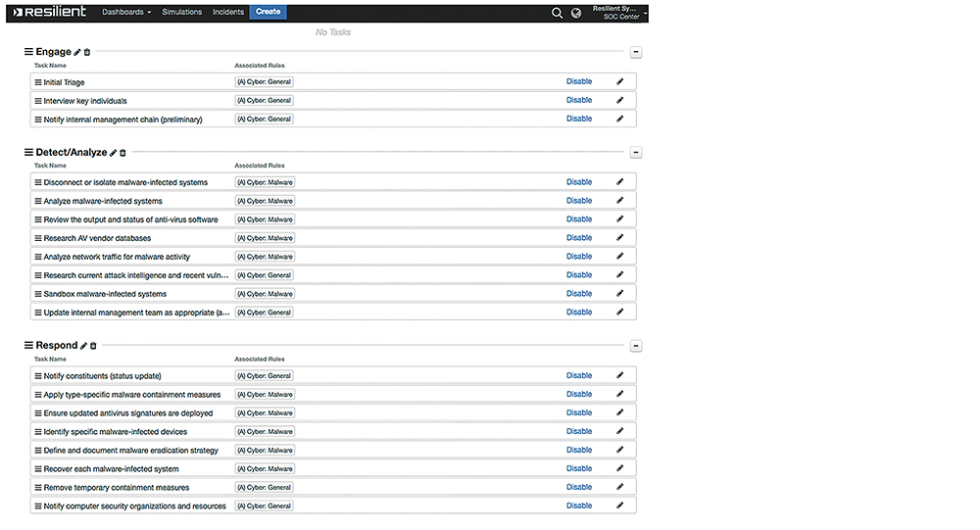Go to the Incidents page
980x530 pixels.
pos(228,13)
